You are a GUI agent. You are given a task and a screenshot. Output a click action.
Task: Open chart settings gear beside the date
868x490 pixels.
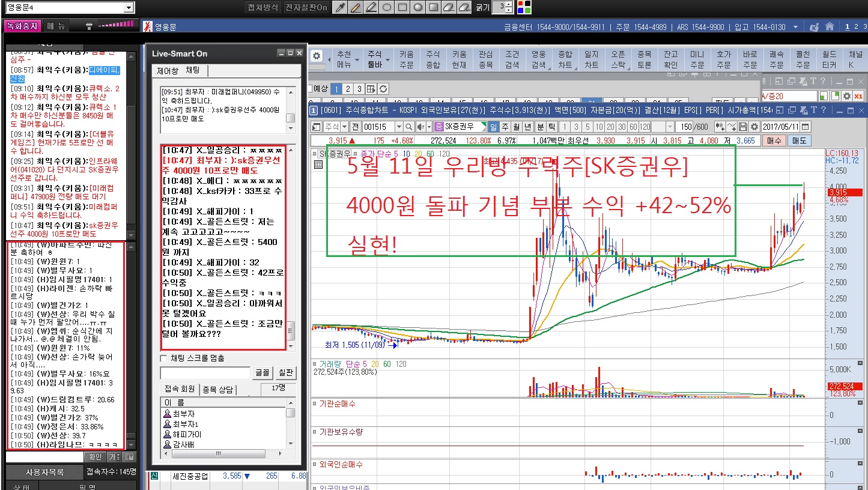[754, 127]
